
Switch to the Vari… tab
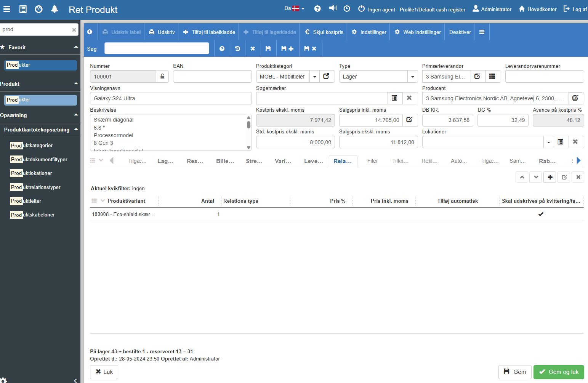tap(283, 161)
